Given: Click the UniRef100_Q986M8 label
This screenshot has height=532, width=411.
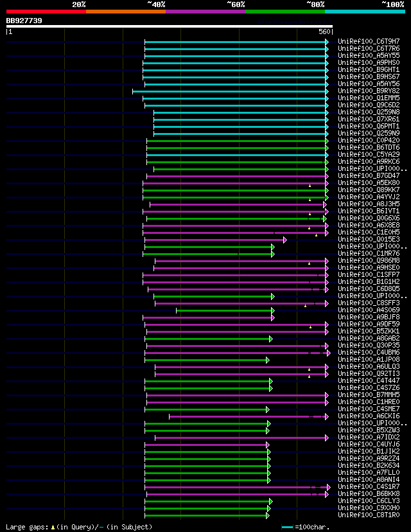Looking at the screenshot, I should pos(369,261).
